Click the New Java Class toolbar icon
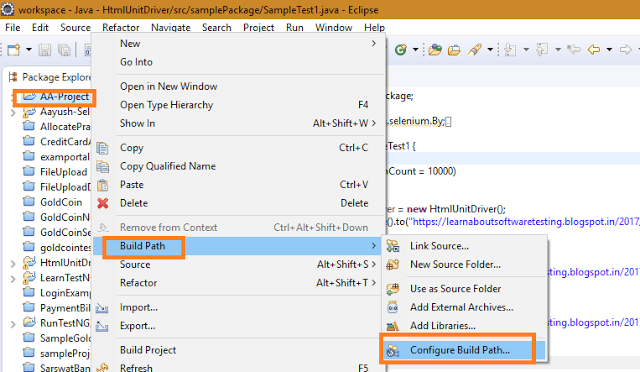The height and width of the screenshot is (372, 640). tap(401, 50)
